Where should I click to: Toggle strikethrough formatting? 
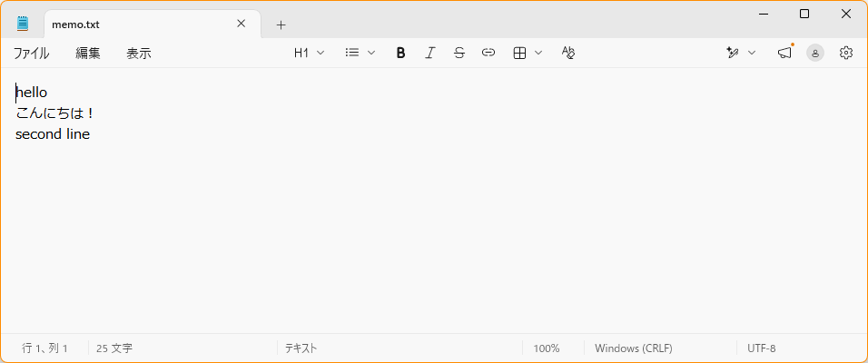(x=459, y=54)
